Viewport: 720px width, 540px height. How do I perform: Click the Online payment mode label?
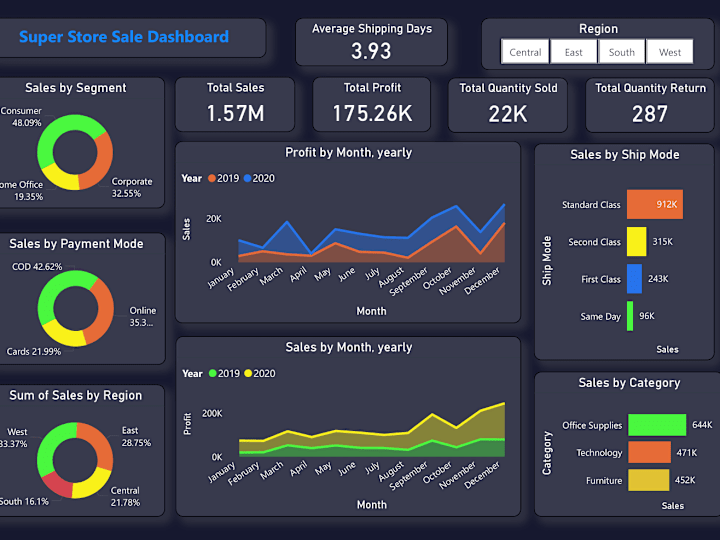[142, 316]
